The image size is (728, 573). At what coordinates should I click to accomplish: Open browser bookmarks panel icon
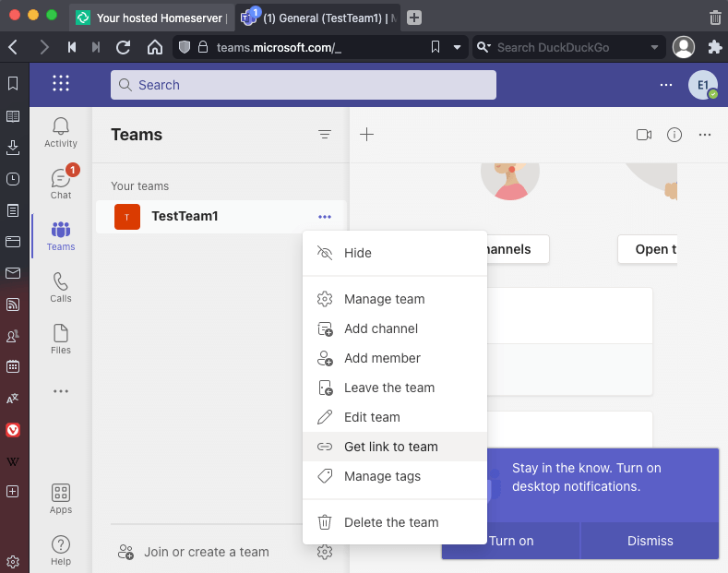[13, 84]
